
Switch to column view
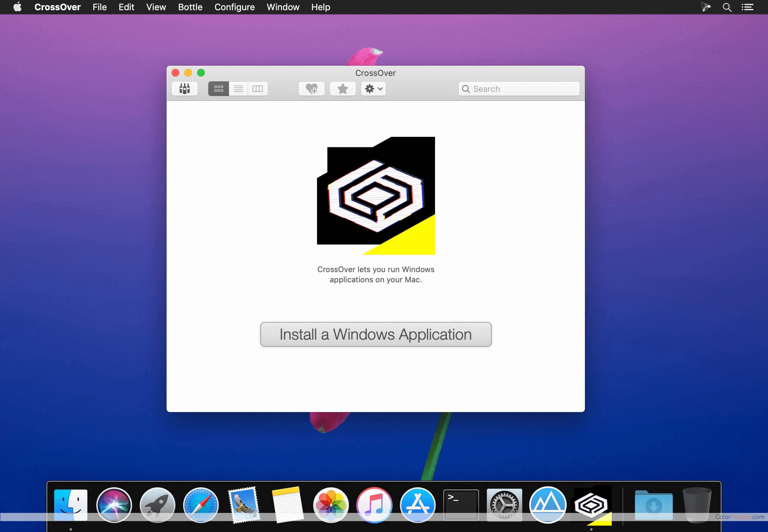coord(258,89)
